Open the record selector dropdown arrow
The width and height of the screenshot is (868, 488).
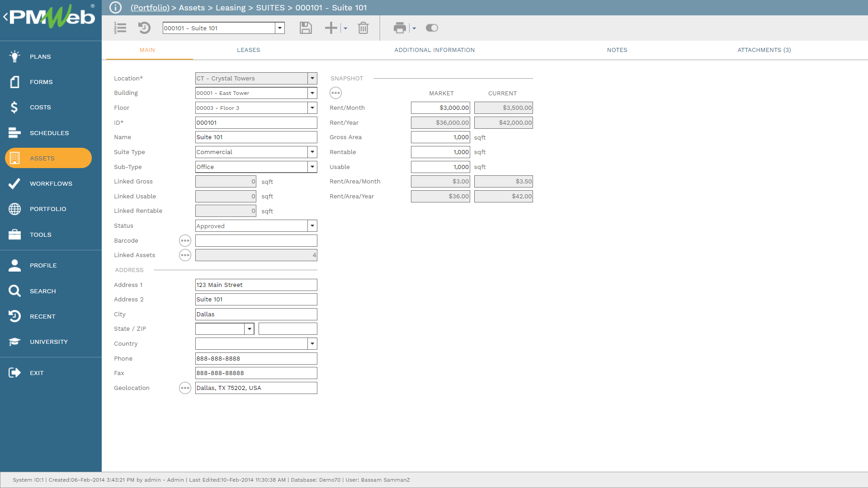280,28
